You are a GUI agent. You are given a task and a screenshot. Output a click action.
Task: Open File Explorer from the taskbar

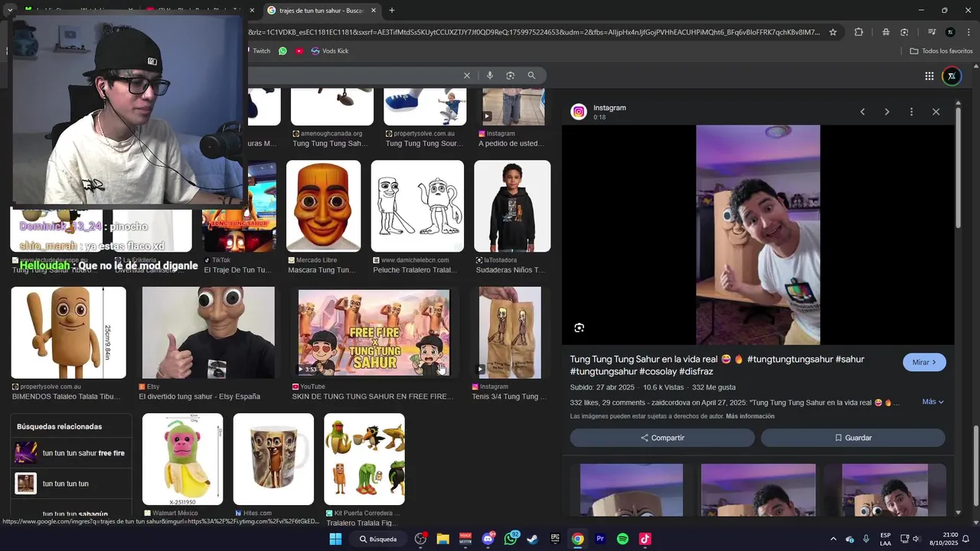click(443, 539)
